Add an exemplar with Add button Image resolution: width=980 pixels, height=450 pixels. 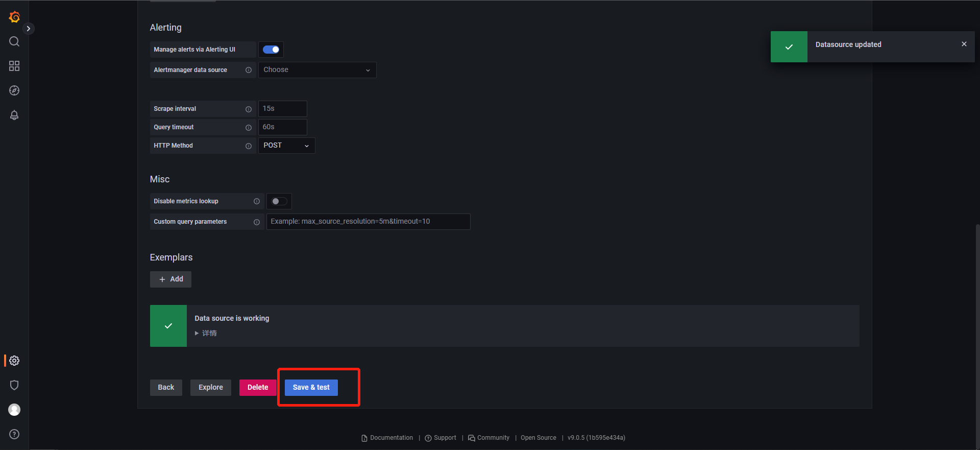point(170,279)
